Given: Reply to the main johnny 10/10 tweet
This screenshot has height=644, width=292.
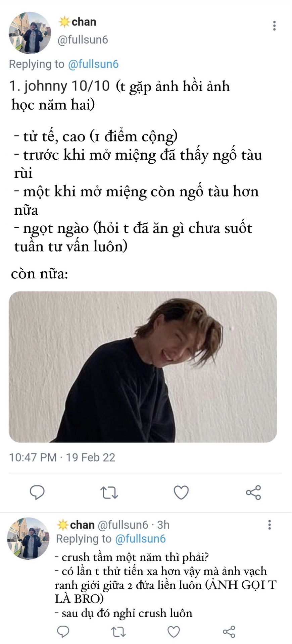Looking at the screenshot, I should click(37, 492).
